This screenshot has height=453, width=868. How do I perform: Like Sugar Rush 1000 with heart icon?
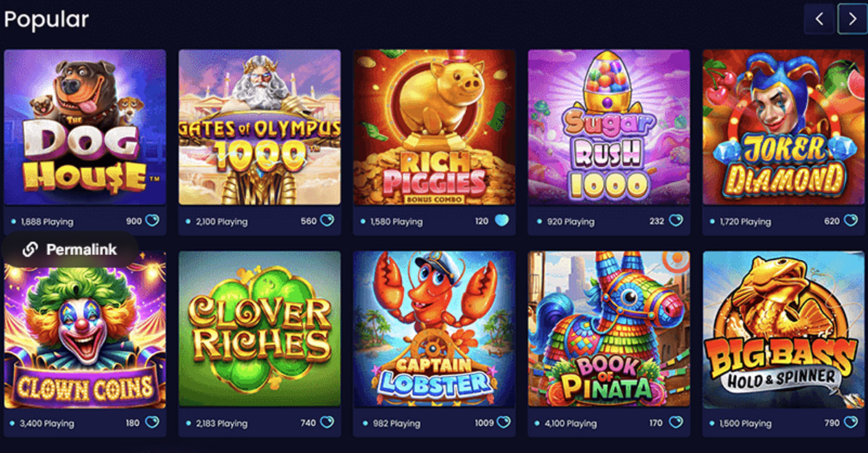click(x=676, y=220)
